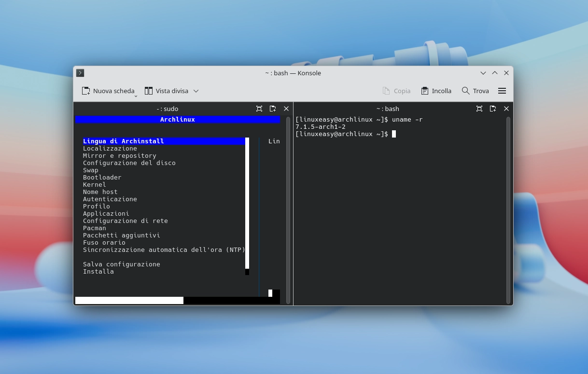Maximize the sudo split pane view
This screenshot has height=374, width=588.
tap(259, 109)
